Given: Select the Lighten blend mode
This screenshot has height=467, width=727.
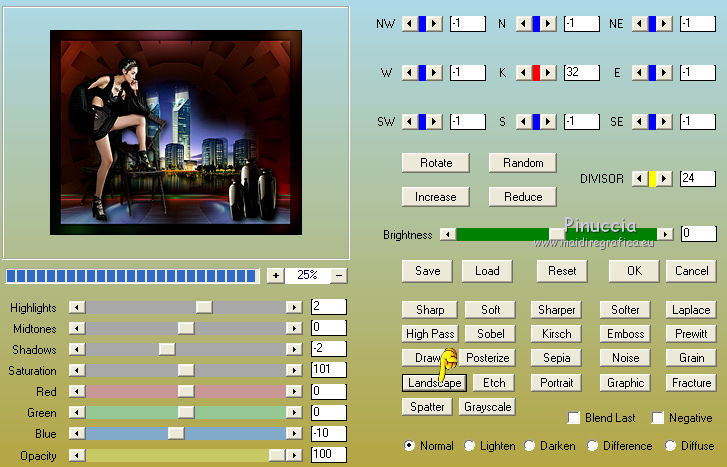Looking at the screenshot, I should 469,446.
